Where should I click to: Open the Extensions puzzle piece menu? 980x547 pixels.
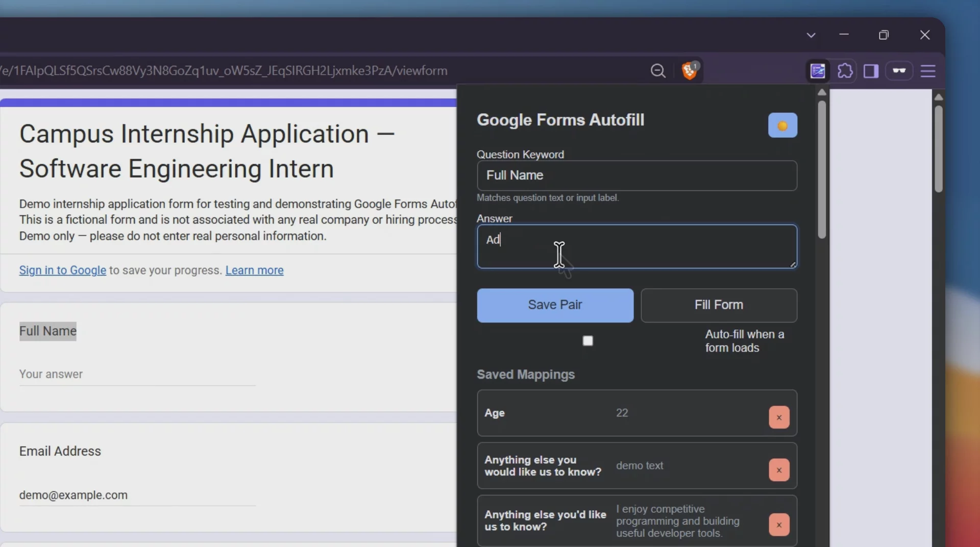[845, 71]
